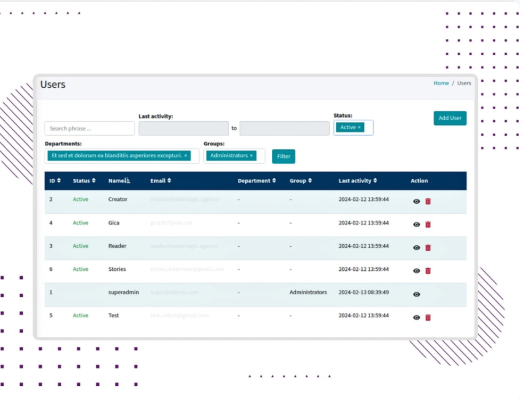Delete the Test user
This screenshot has width=532, height=399.
pyautogui.click(x=428, y=318)
